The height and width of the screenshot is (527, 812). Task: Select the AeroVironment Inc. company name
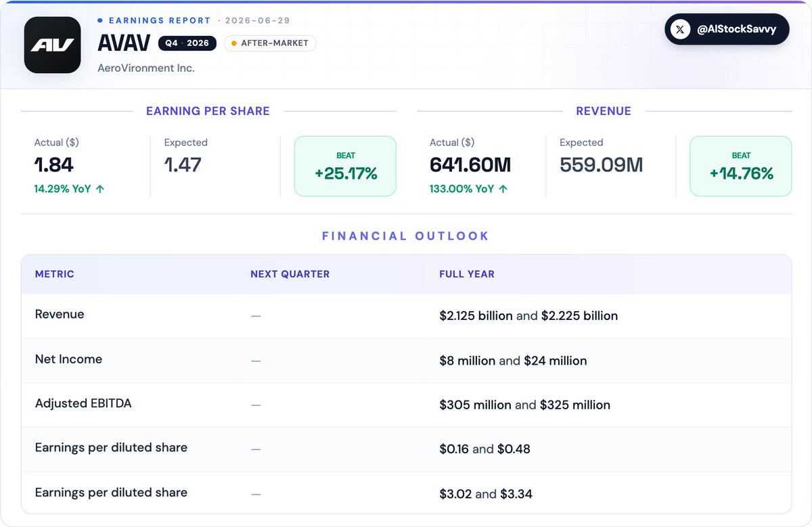tap(146, 68)
